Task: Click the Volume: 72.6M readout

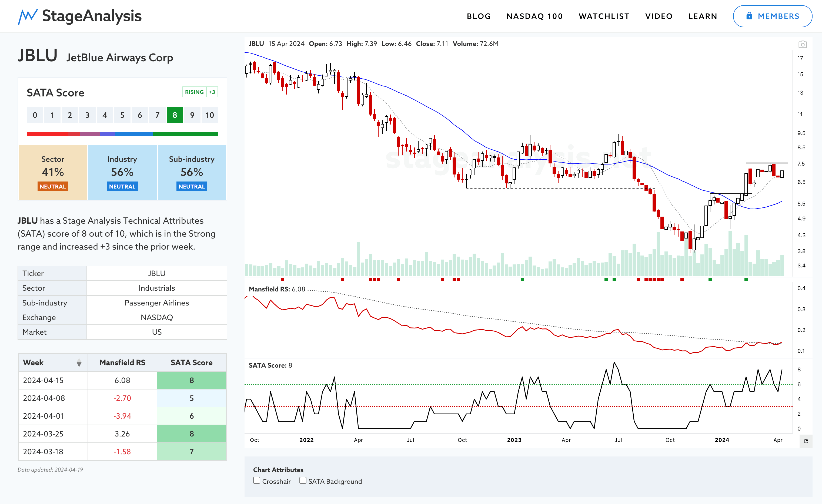Action: (x=475, y=44)
